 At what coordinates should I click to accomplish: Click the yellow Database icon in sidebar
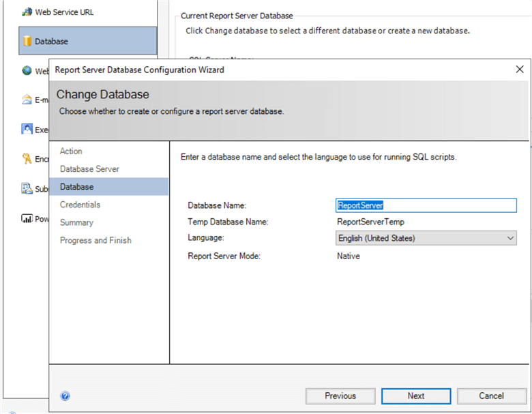(27, 42)
